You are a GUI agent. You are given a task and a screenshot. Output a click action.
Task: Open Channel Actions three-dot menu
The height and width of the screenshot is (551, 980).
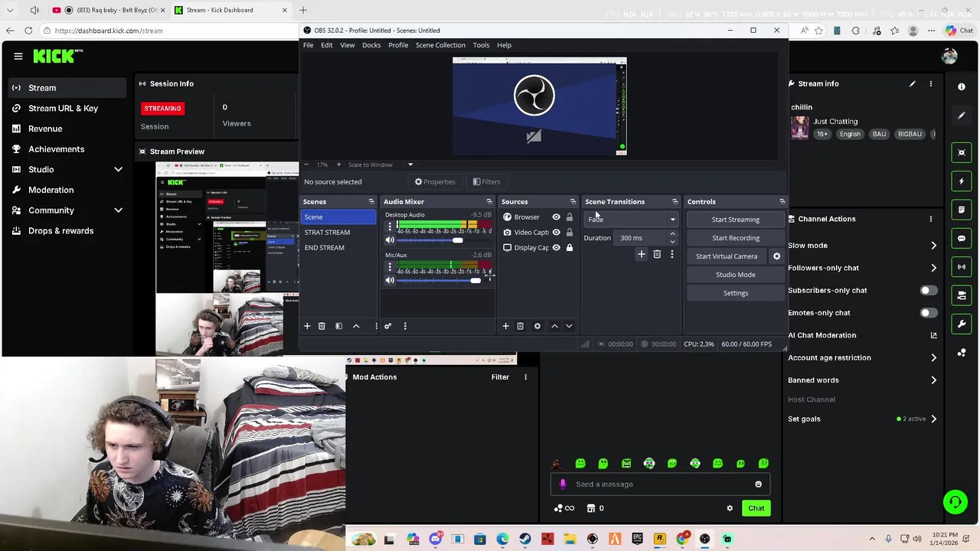click(931, 219)
